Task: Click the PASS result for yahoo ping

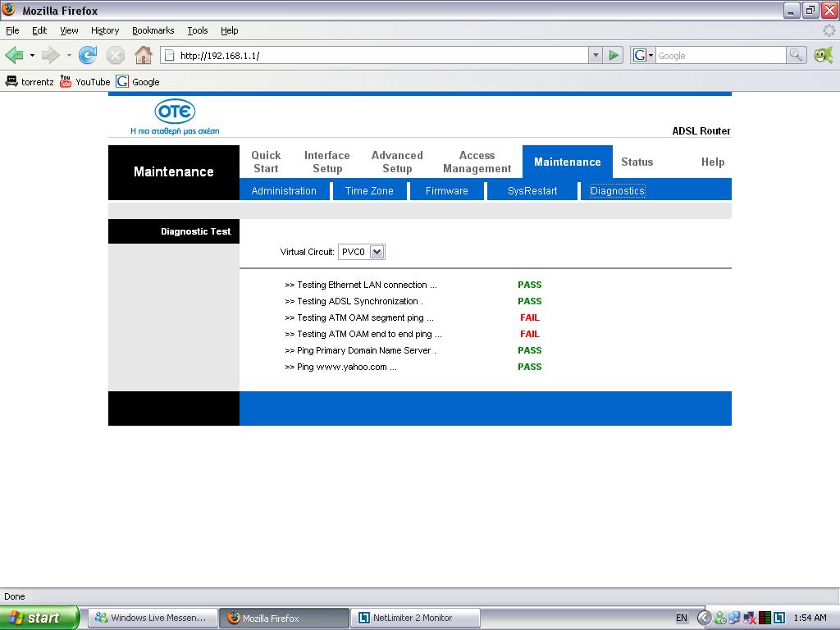Action: tap(530, 367)
